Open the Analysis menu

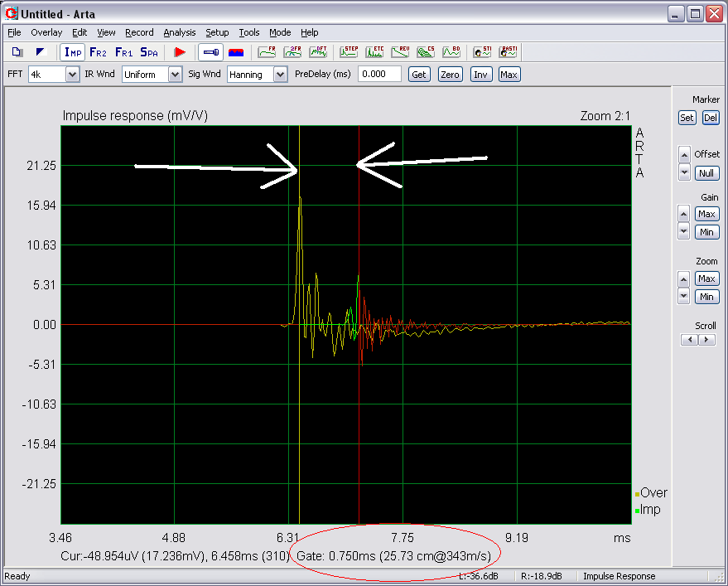(179, 32)
